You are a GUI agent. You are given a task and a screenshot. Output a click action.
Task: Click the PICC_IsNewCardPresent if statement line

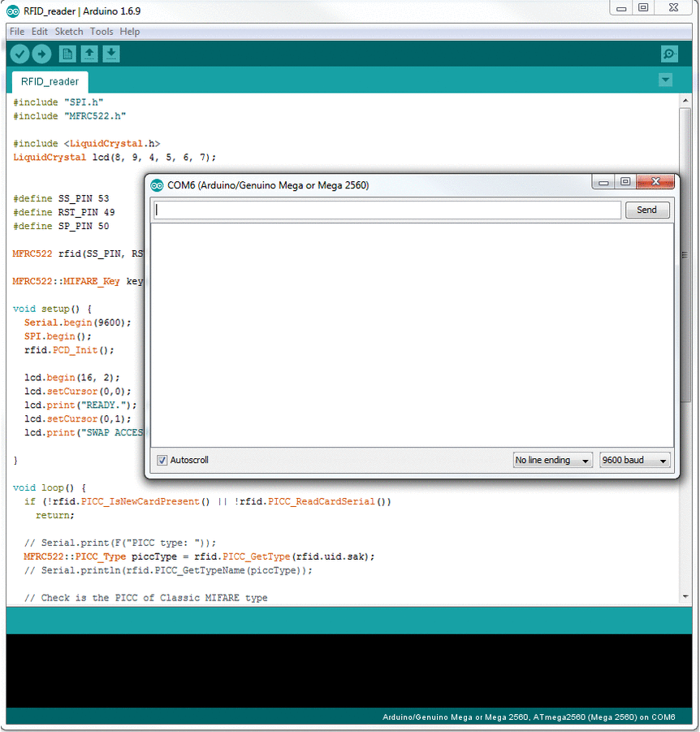click(208, 502)
